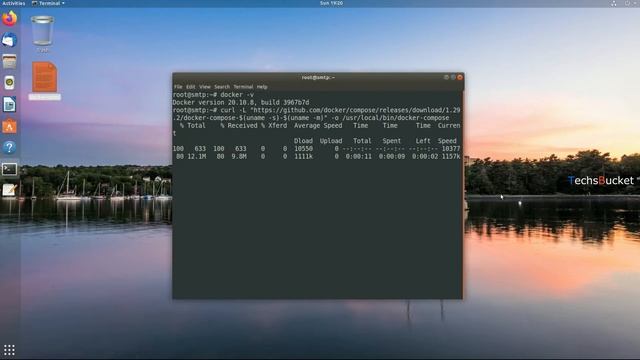
Task: Maximize the terminal window
Action: [453, 77]
